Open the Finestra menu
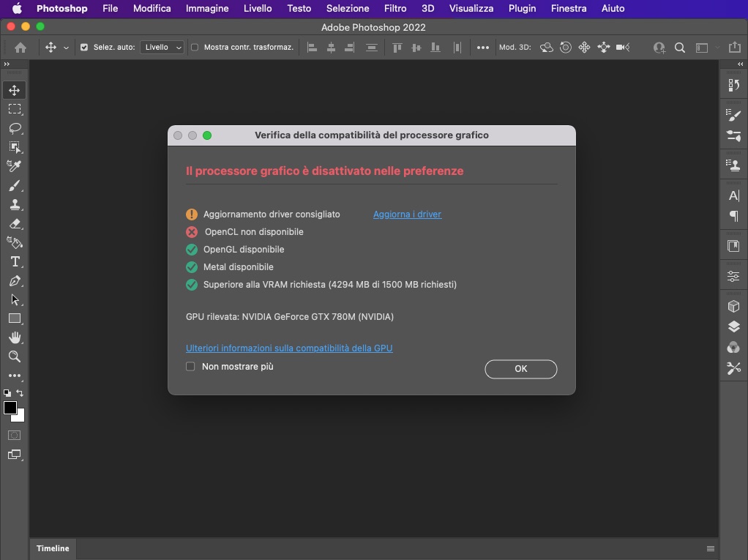The width and height of the screenshot is (748, 560). 569,9
